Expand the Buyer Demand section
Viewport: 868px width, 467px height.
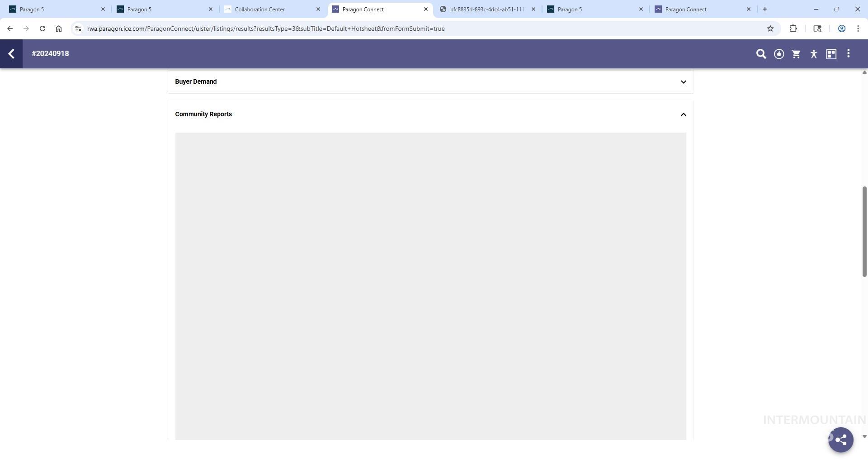tap(683, 82)
